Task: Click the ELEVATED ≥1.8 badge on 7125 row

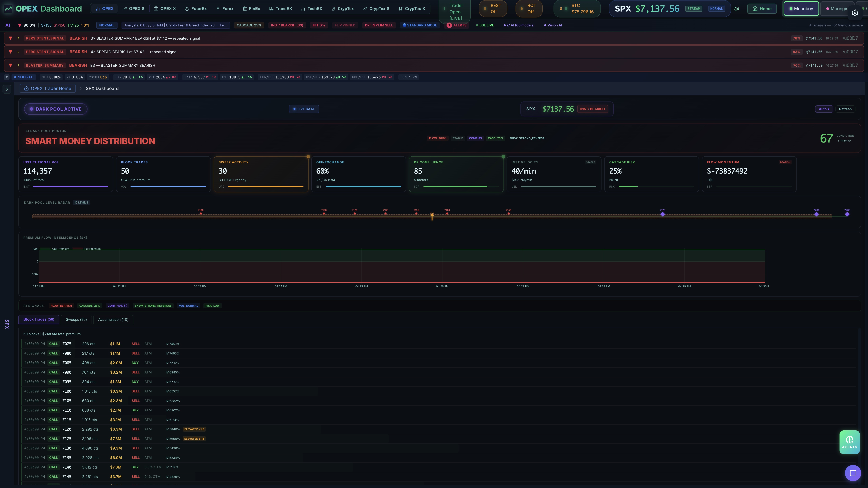Action: (194, 439)
